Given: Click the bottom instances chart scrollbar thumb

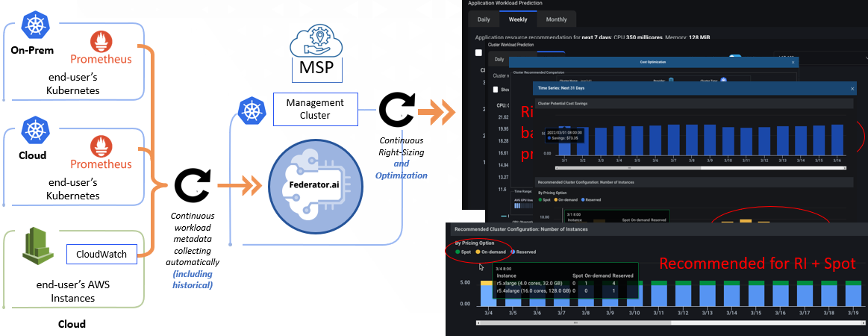Looking at the screenshot, I should 575,322.
